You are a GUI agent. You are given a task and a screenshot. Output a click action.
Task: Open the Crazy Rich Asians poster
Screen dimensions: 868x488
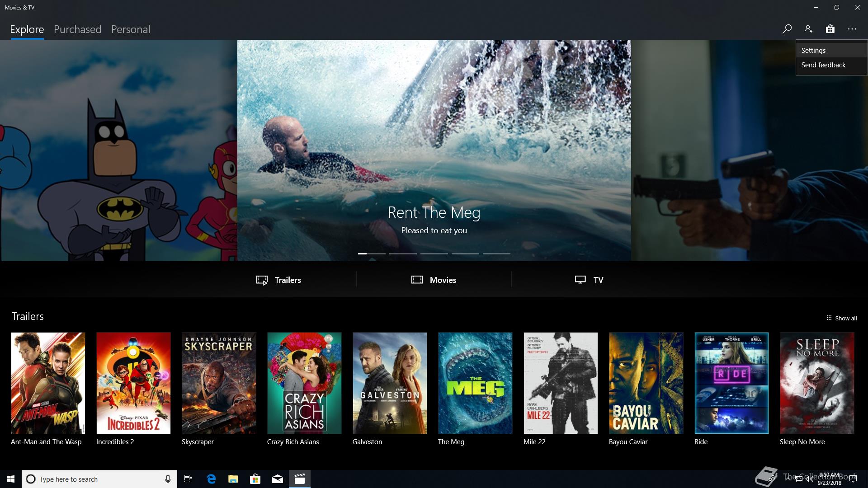(304, 383)
